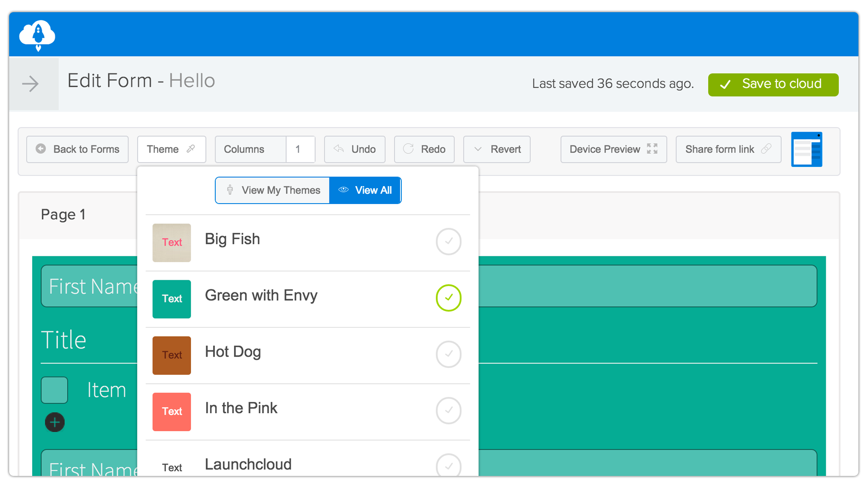Click the form layout panel icon
868x489 pixels.
(807, 149)
